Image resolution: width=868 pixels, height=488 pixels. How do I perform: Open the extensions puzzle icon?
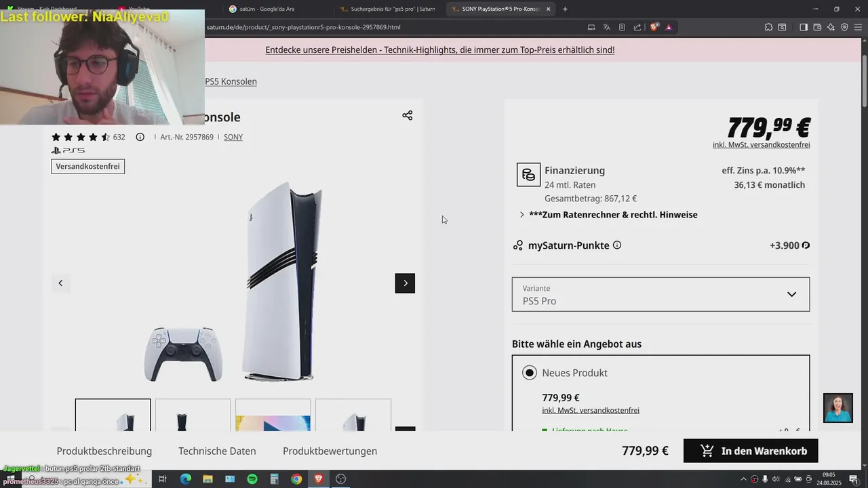768,27
